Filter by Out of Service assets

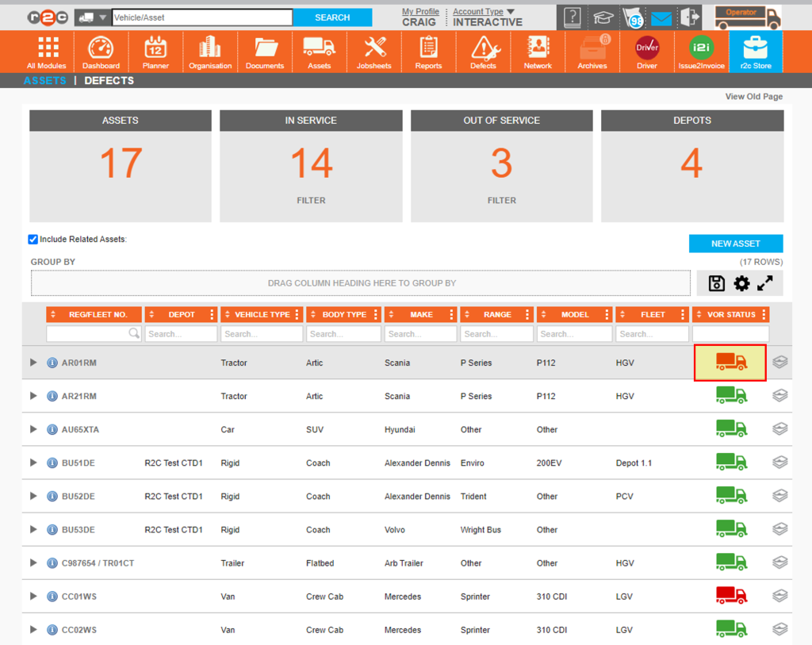tap(501, 201)
